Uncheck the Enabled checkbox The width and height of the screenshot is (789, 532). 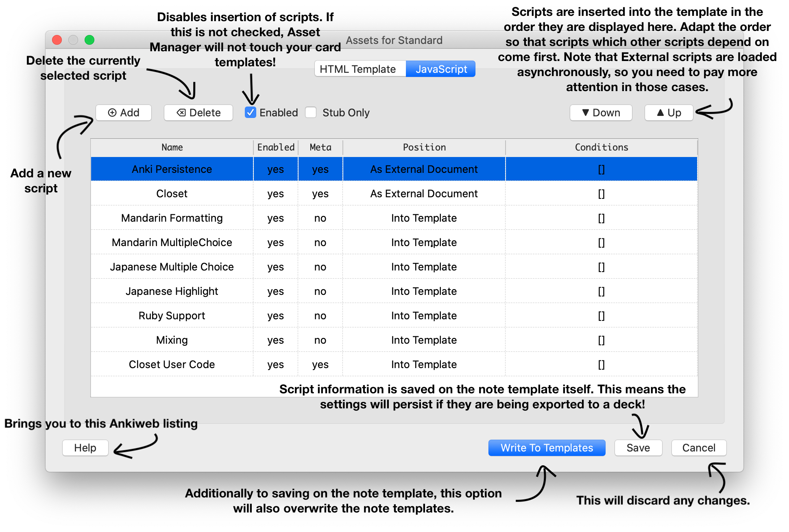pyautogui.click(x=251, y=113)
